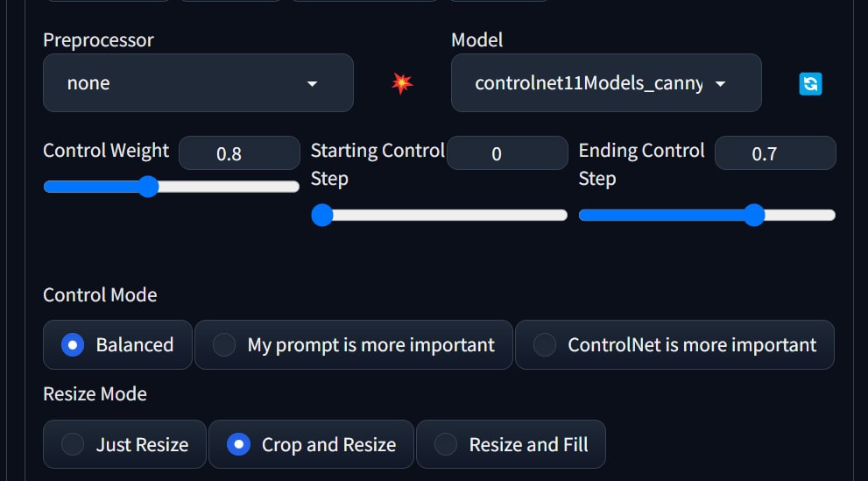Click the Ending Control Step track right end
This screenshot has width=868, height=481.
coord(830,216)
